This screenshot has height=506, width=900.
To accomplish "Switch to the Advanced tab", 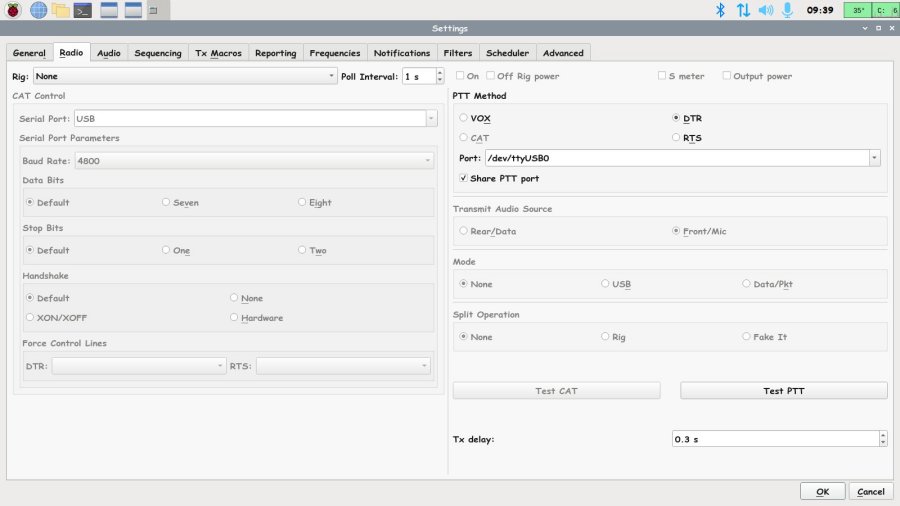I will tap(563, 53).
